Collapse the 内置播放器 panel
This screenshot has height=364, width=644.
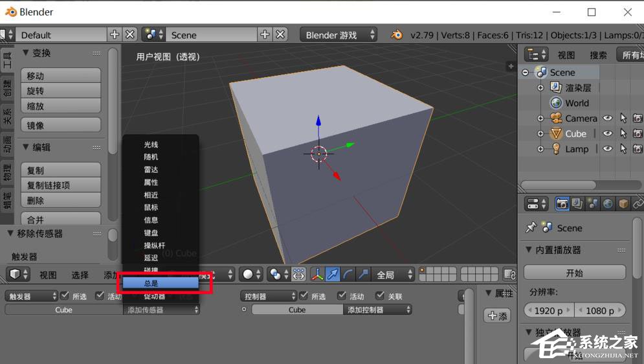(528, 250)
